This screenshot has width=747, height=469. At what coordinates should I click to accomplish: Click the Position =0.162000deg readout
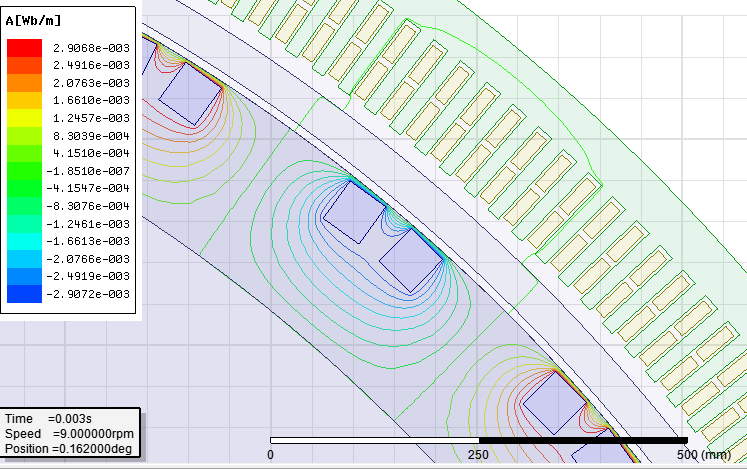68,449
